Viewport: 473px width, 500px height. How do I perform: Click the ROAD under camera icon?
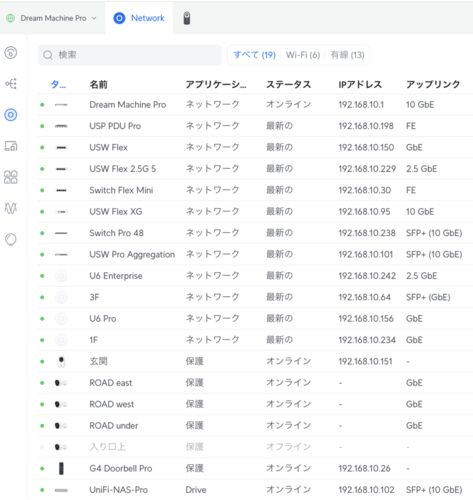pos(61,426)
